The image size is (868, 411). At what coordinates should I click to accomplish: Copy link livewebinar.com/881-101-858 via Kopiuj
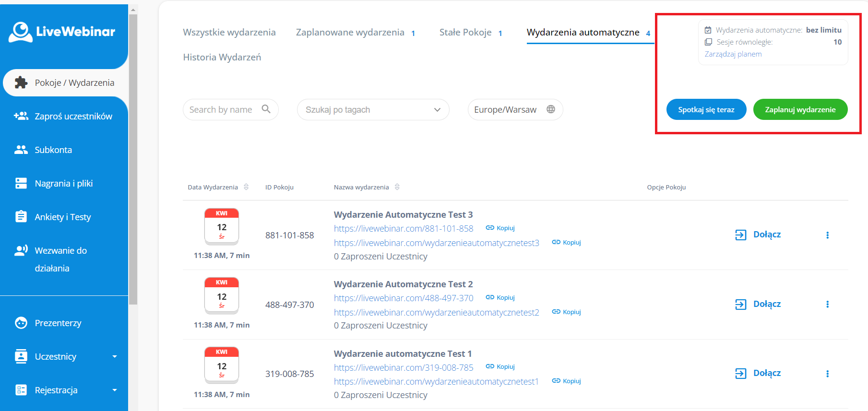coord(500,228)
